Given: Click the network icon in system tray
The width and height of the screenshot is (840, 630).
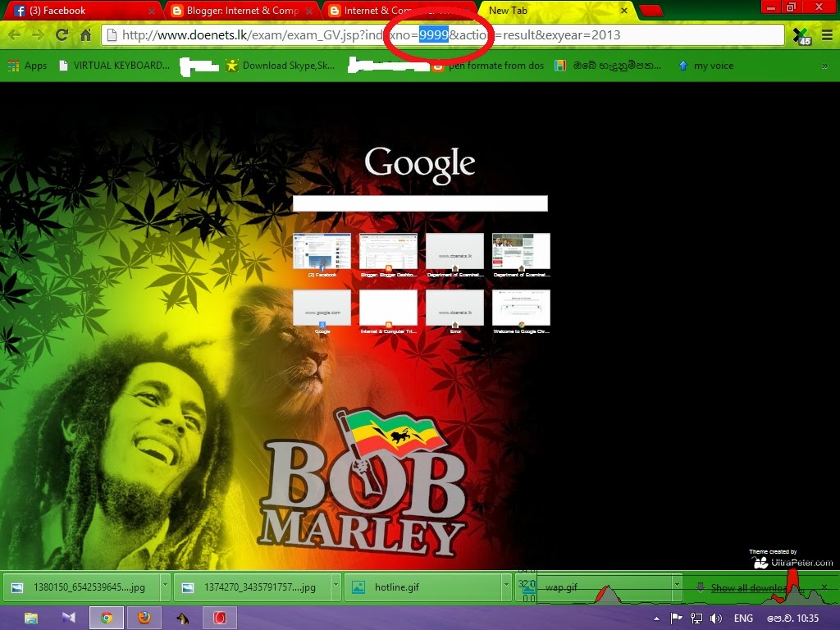Looking at the screenshot, I should pos(696,619).
